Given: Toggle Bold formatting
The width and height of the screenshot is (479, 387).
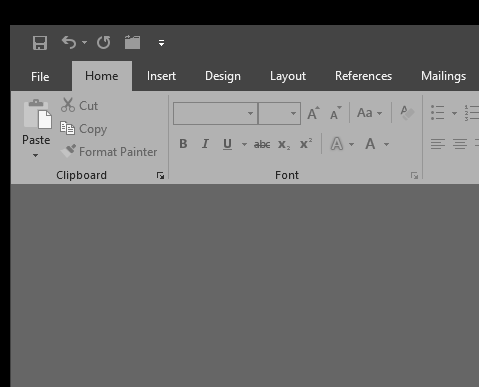Looking at the screenshot, I should (x=183, y=144).
